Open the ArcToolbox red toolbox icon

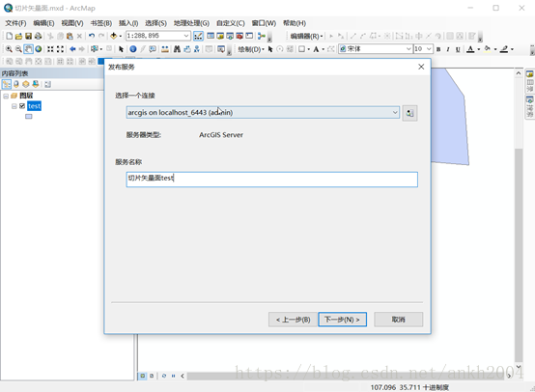click(239, 36)
